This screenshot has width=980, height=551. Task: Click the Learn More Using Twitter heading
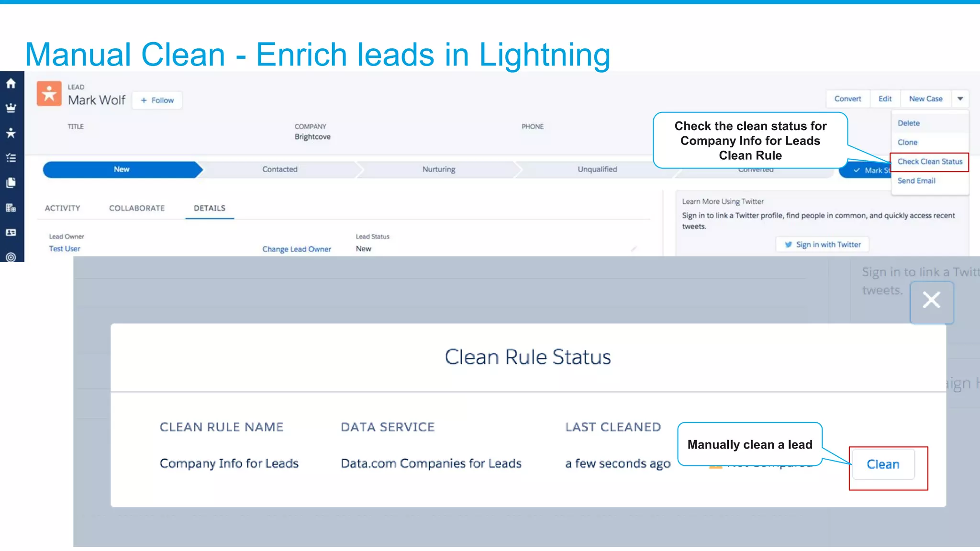coord(723,202)
